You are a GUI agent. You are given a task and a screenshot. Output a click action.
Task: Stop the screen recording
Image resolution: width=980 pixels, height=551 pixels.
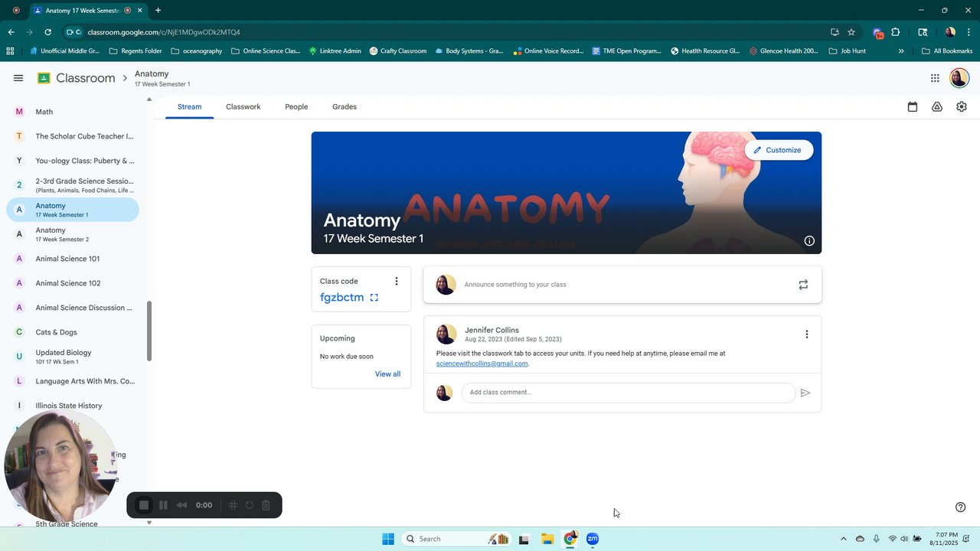click(143, 505)
